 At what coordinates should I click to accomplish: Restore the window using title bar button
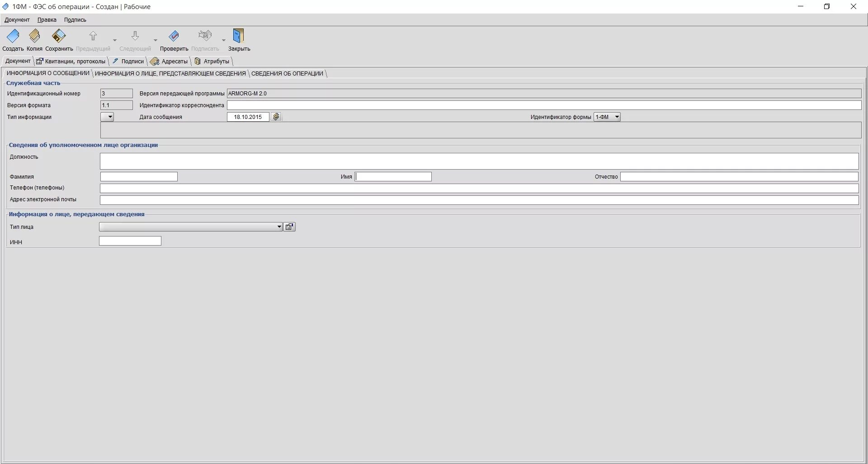point(827,6)
